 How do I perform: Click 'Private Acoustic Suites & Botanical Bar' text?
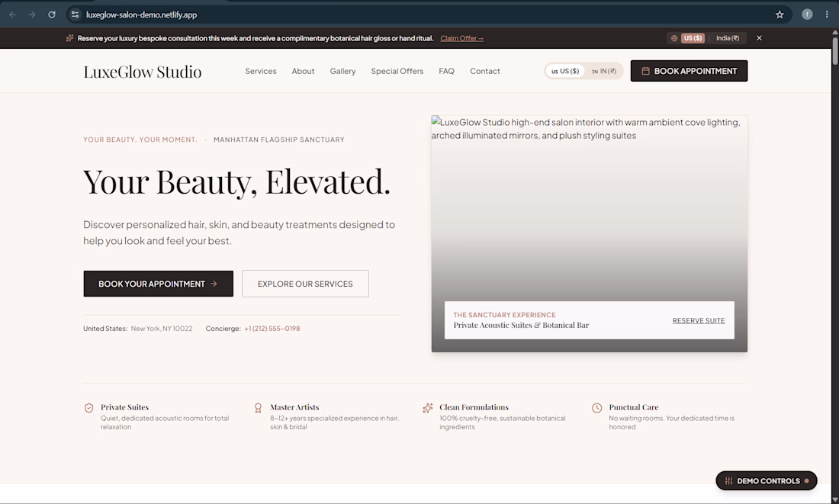pyautogui.click(x=521, y=326)
